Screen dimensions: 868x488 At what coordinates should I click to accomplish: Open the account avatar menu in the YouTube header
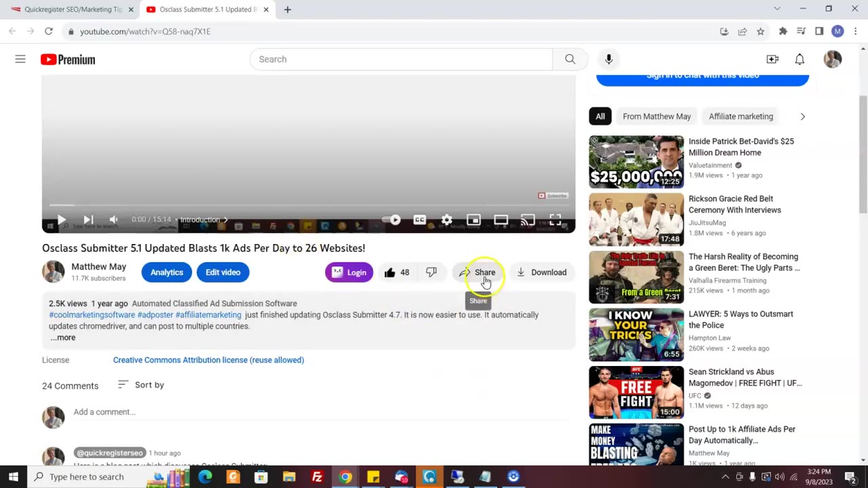pos(833,60)
